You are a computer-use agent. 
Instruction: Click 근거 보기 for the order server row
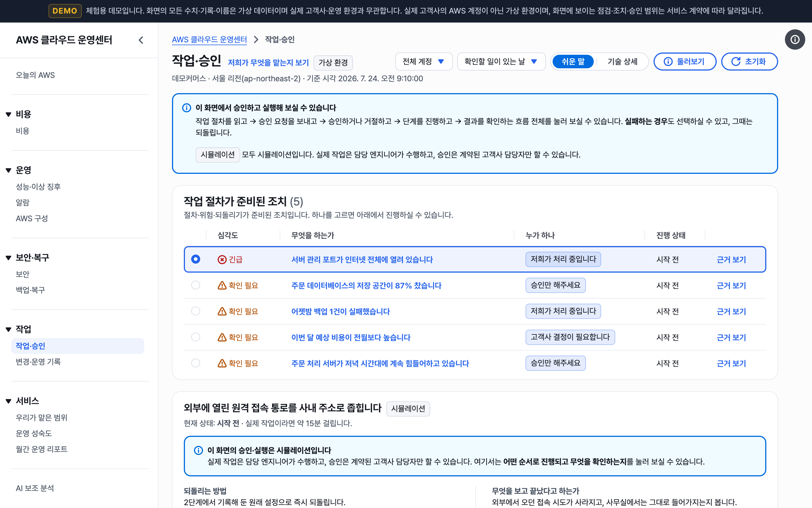point(731,363)
